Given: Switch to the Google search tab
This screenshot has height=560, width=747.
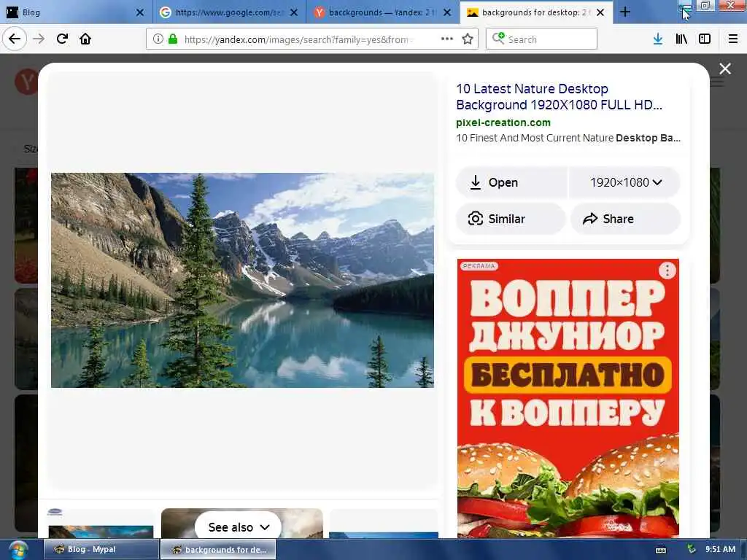Looking at the screenshot, I should point(230,12).
